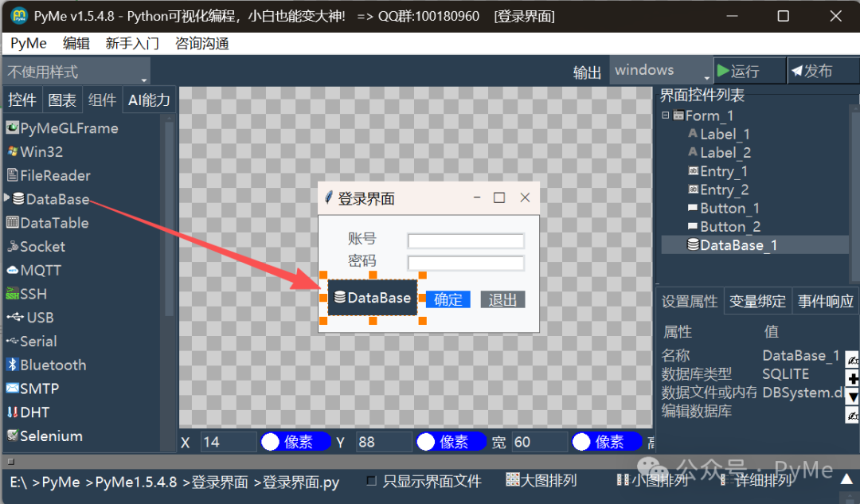860x504 pixels.
Task: Switch to the 事件响应 tab
Action: [825, 301]
